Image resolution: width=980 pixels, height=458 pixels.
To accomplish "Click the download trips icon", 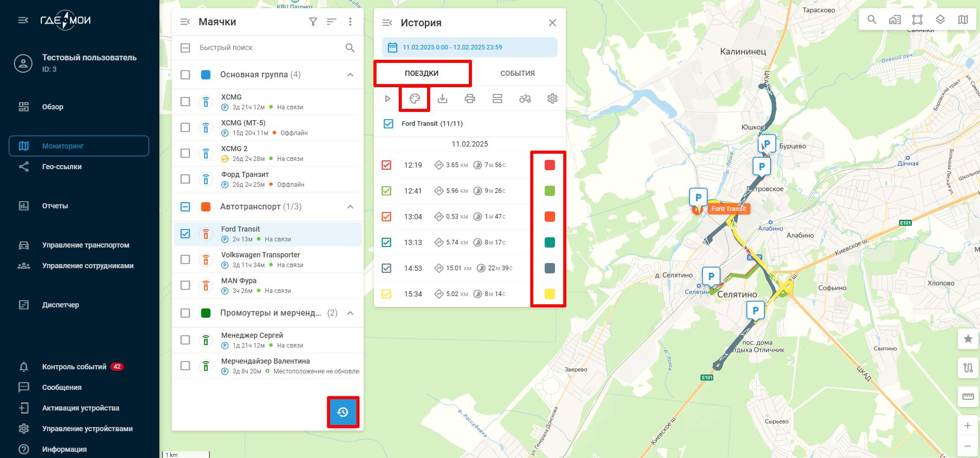I will (x=443, y=99).
